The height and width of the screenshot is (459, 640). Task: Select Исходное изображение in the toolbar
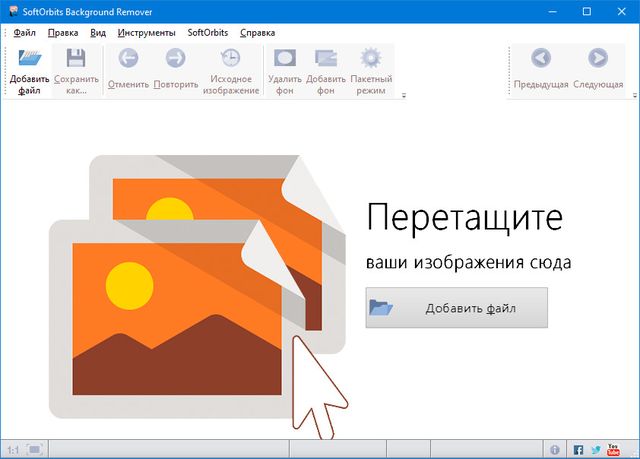coord(230,61)
